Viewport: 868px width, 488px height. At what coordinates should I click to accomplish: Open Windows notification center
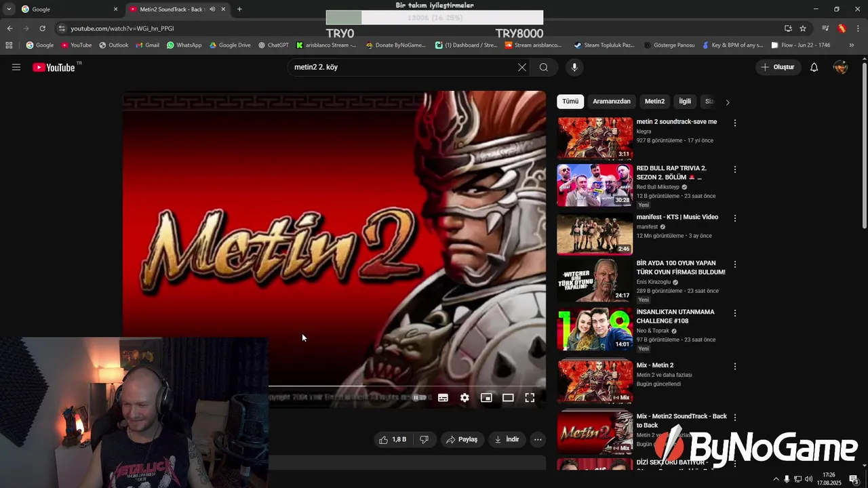tap(853, 479)
